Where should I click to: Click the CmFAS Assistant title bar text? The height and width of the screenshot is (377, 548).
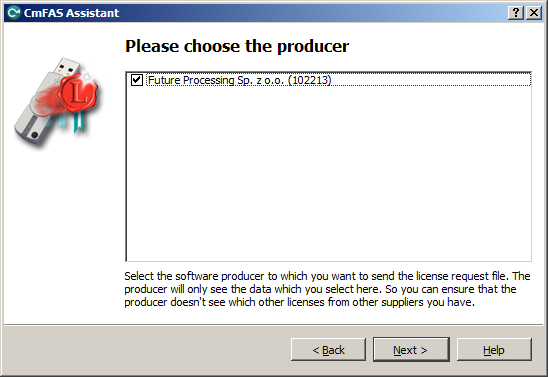[71, 13]
